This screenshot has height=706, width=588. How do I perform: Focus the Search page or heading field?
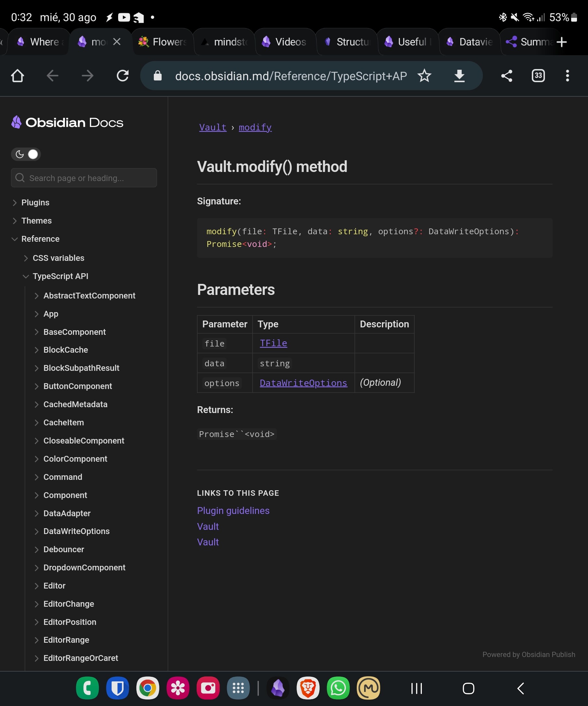(x=84, y=178)
